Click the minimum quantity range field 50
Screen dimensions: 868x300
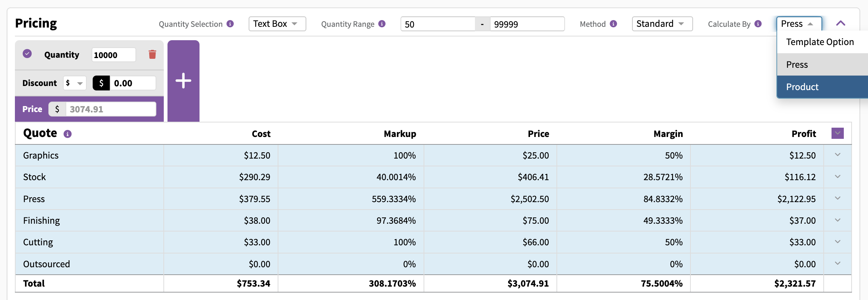tap(438, 24)
